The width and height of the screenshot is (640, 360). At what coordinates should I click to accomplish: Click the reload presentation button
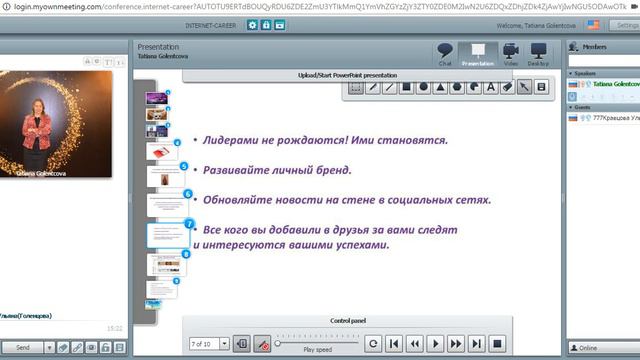pyautogui.click(x=373, y=344)
